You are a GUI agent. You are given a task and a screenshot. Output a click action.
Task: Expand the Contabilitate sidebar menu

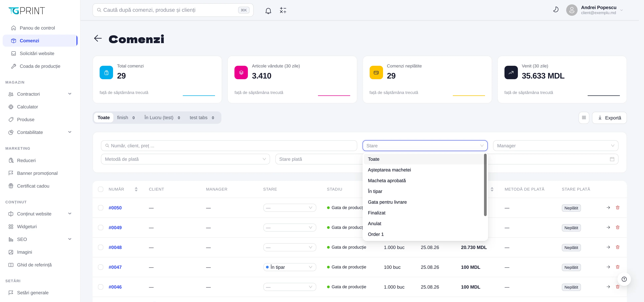click(x=40, y=132)
